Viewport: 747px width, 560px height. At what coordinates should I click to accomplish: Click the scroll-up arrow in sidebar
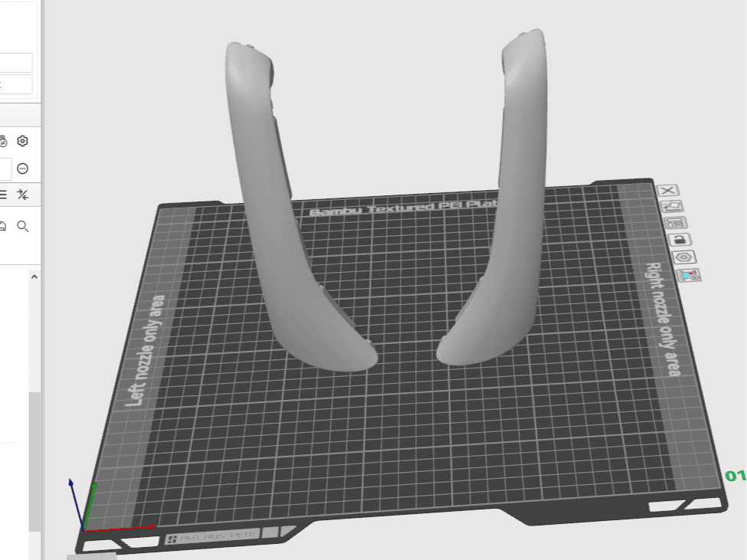(34, 277)
